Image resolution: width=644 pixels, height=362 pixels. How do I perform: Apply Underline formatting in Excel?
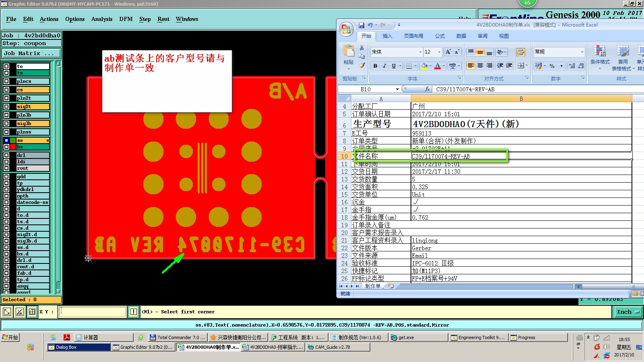point(394,66)
